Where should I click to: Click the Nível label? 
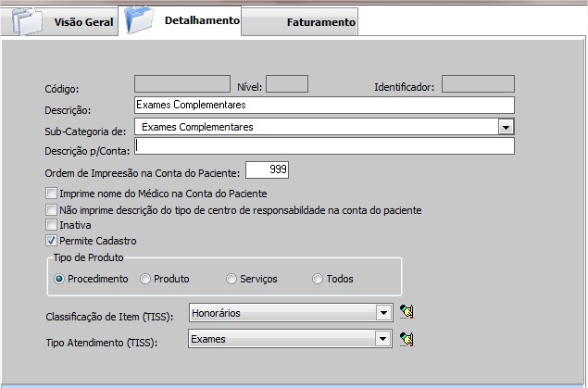pyautogui.click(x=250, y=87)
